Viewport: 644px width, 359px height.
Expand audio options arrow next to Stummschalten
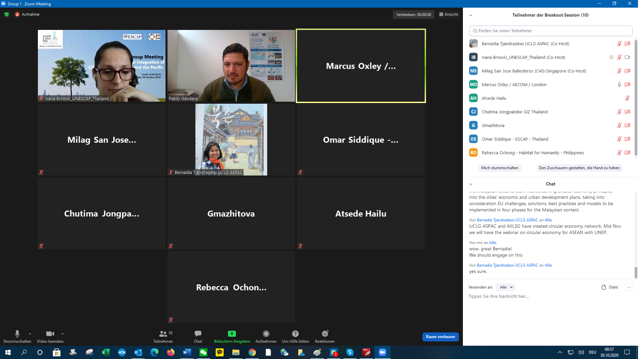(30, 334)
